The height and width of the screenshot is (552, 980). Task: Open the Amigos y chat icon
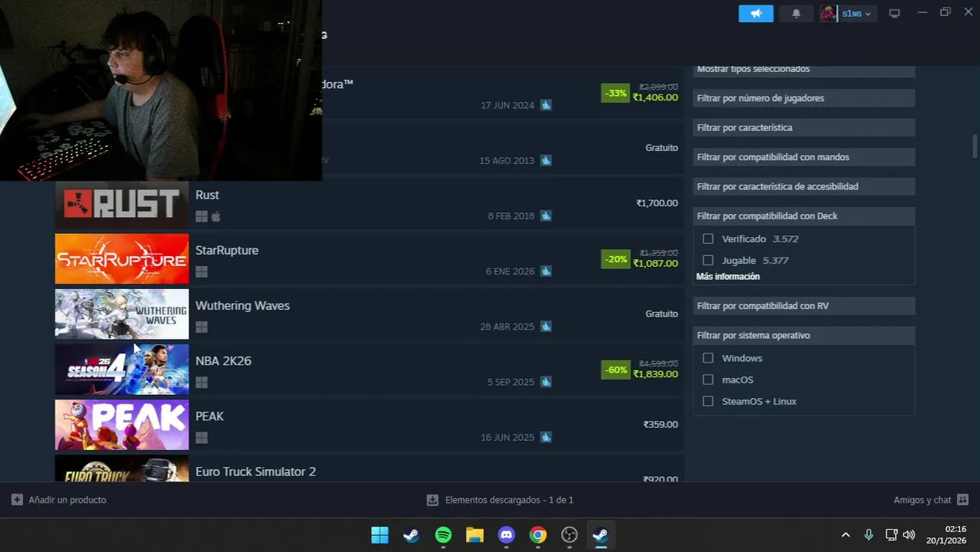click(x=963, y=500)
